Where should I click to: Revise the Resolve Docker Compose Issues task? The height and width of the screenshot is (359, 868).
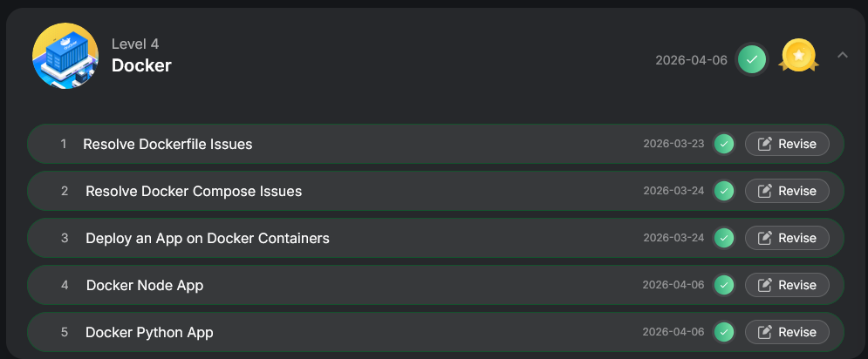coord(787,191)
